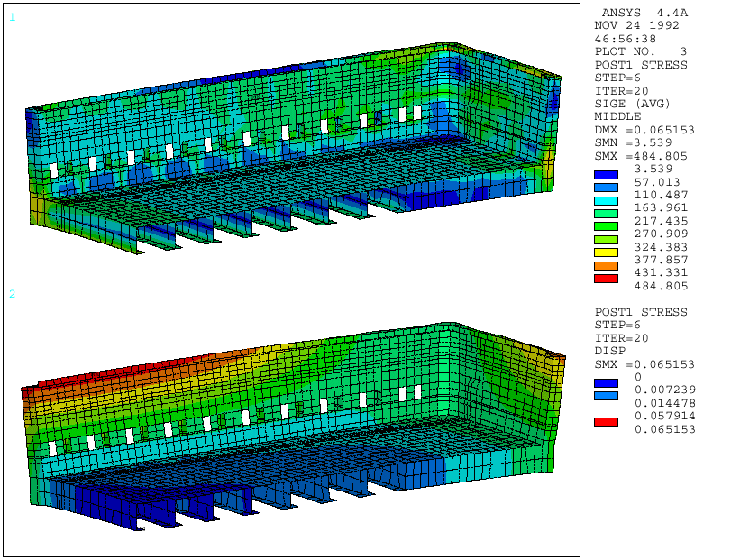
Task: Click the red displacement legend swatch
Action: click(x=606, y=422)
